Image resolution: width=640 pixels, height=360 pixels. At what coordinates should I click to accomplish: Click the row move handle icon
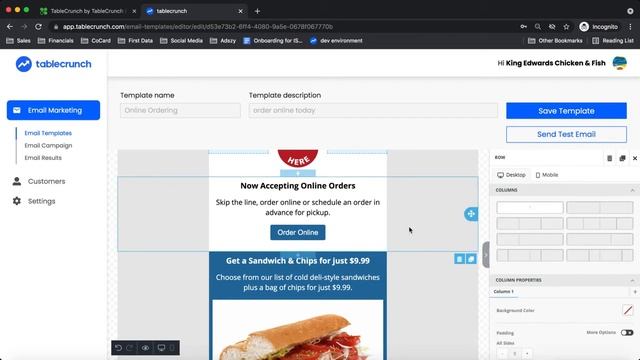(x=471, y=214)
